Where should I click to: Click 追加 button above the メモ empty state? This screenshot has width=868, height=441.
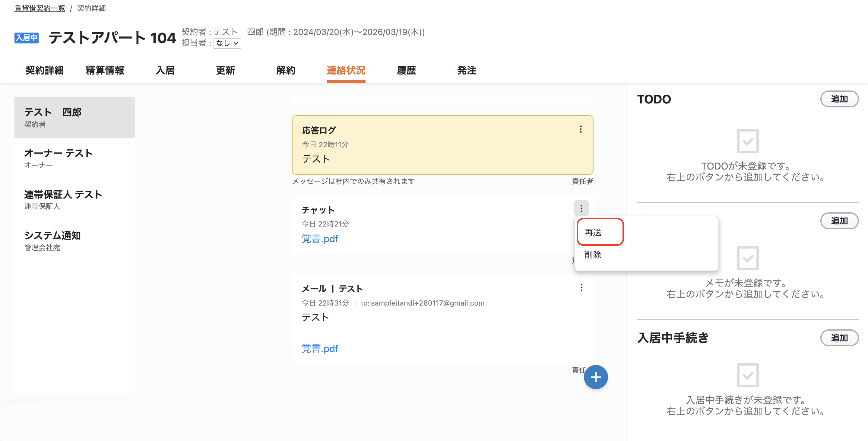coord(839,221)
